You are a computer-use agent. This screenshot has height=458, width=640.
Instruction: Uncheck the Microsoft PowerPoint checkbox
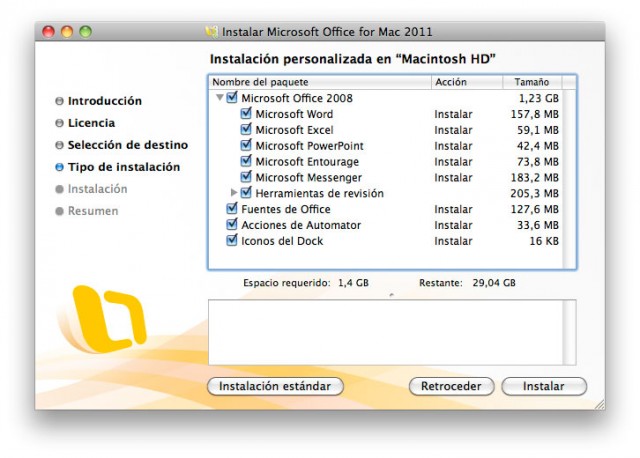pos(246,145)
